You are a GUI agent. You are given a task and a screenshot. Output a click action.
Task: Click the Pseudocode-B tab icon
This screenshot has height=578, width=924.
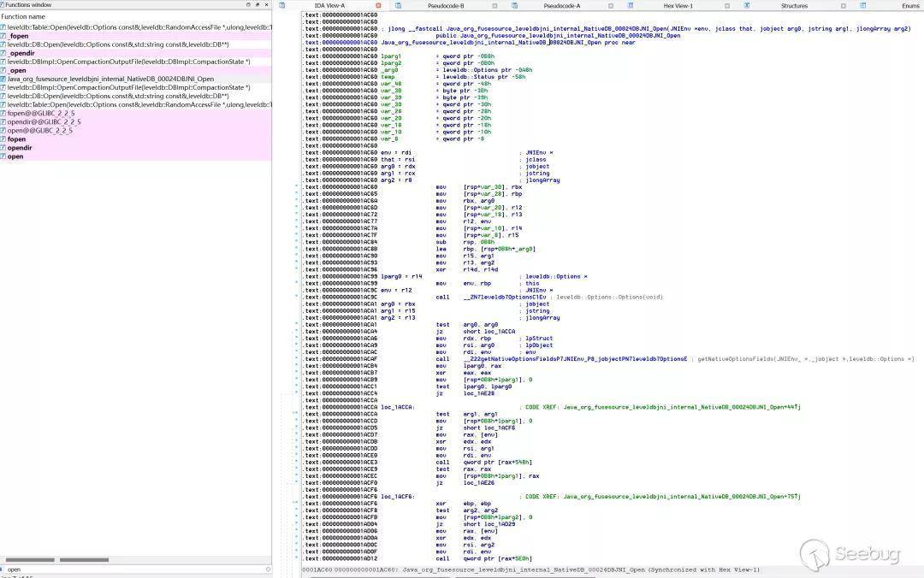click(399, 5)
